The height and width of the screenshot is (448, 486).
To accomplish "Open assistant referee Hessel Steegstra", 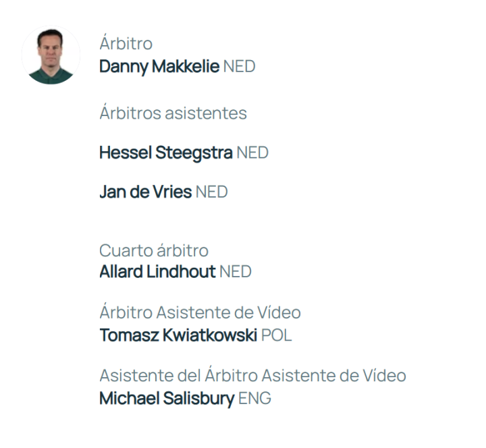I will tap(166, 152).
